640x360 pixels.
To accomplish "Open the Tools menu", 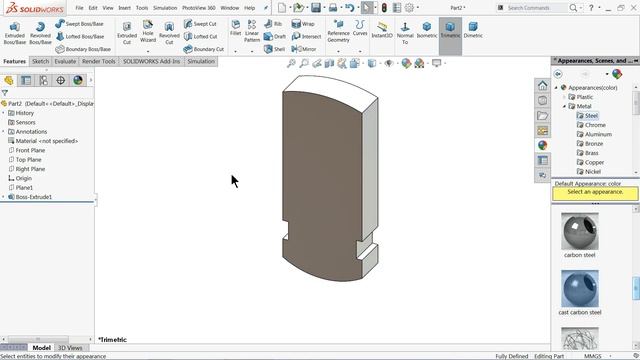I will click(x=142, y=8).
